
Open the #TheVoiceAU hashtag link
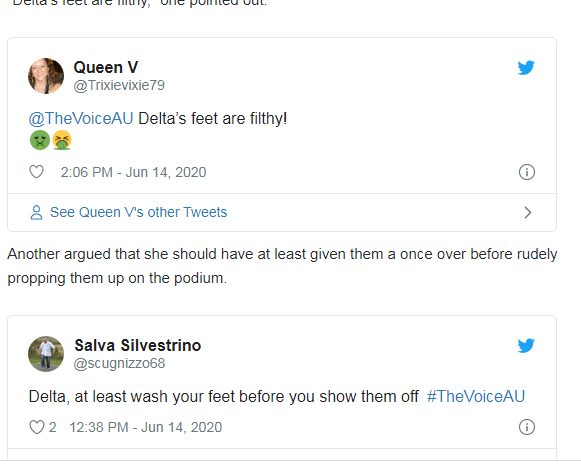tap(476, 396)
